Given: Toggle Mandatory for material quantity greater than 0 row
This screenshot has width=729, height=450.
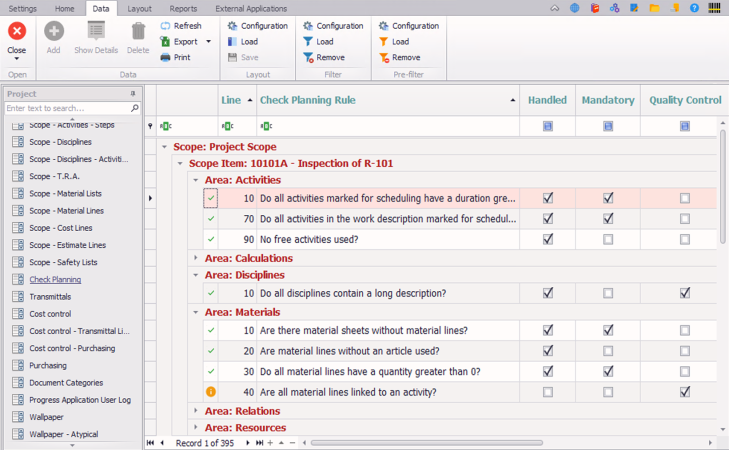Looking at the screenshot, I should tap(608, 371).
